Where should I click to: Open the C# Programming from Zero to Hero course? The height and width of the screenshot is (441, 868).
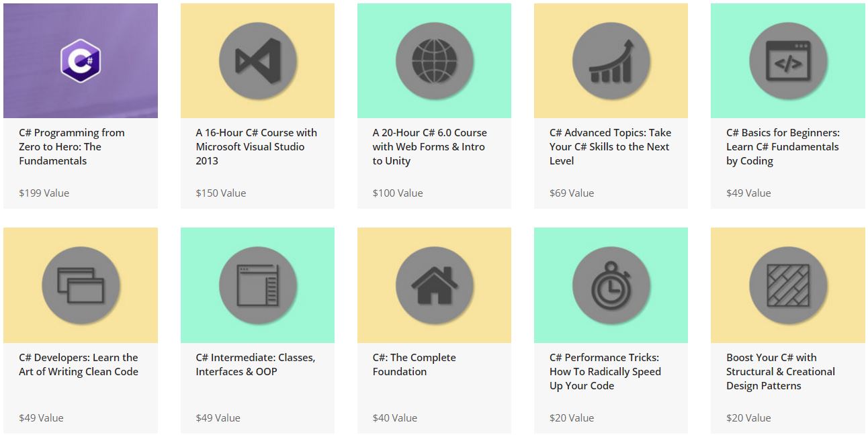point(70,146)
